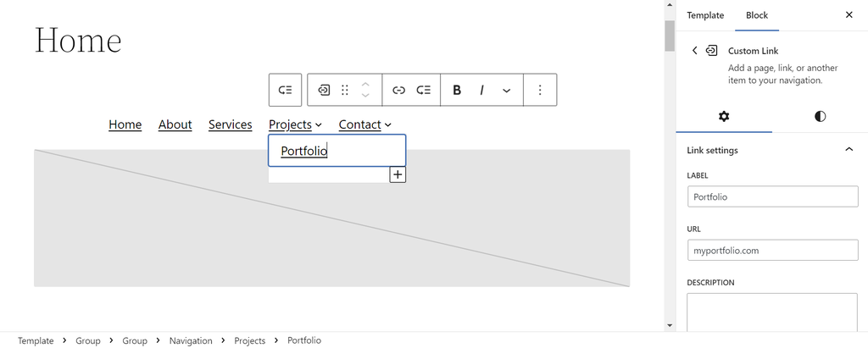Click the Description text area
Image resolution: width=868 pixels, height=348 pixels.
pyautogui.click(x=772, y=313)
